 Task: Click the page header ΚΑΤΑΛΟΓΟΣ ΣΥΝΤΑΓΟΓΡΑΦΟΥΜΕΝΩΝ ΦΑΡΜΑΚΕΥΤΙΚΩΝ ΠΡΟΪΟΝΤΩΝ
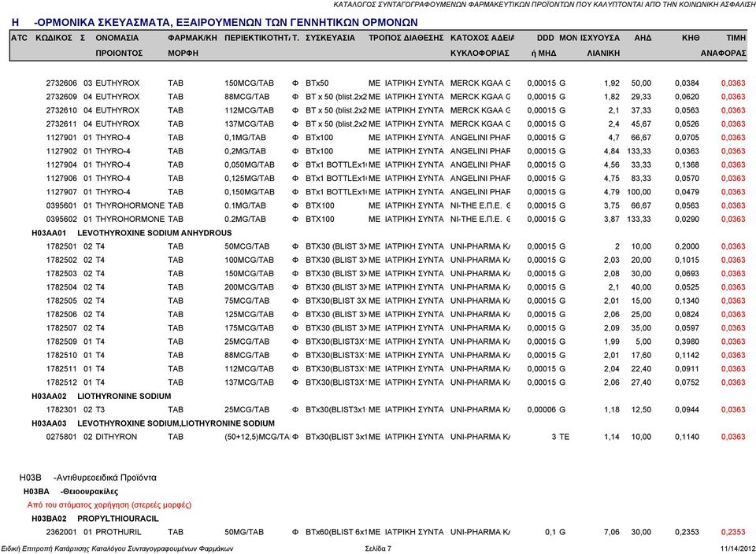pyautogui.click(x=544, y=5)
